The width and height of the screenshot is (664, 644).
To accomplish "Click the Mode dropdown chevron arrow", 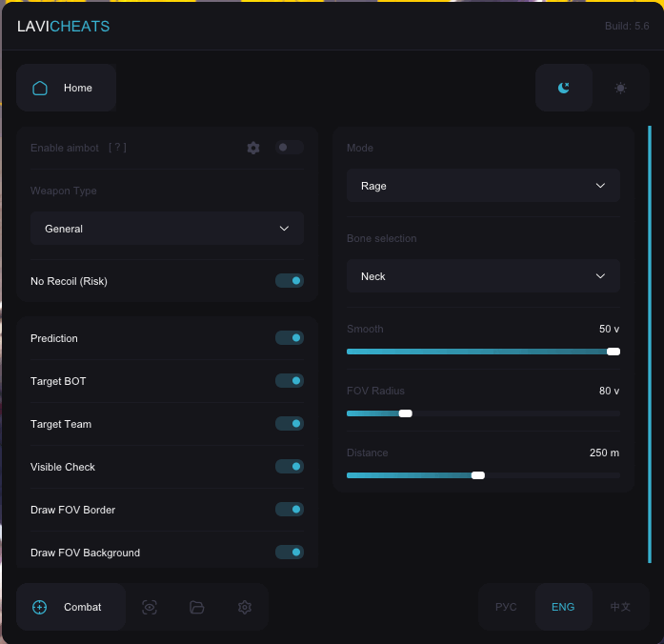I will click(x=600, y=186).
